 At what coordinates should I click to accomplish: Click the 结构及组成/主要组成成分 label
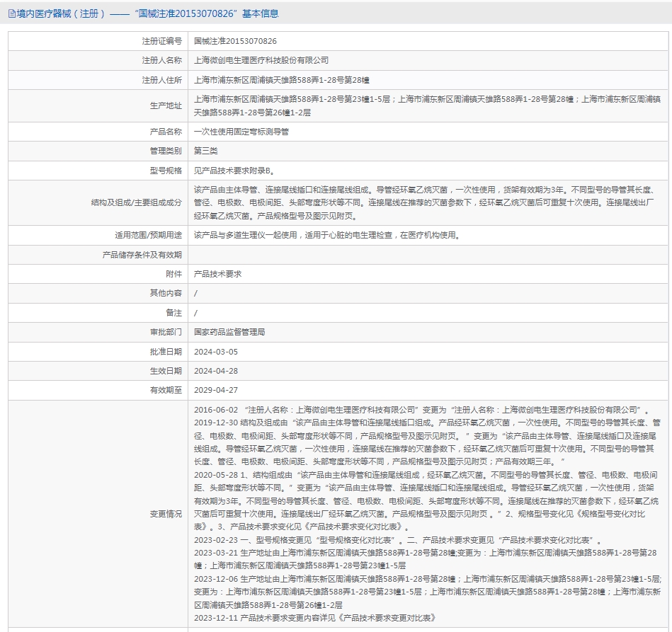(136, 202)
